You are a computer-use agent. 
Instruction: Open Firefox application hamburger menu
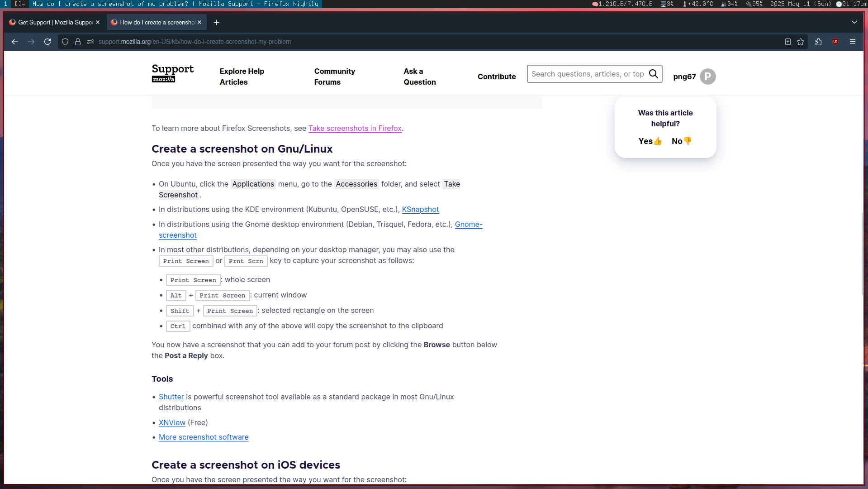[x=853, y=42]
